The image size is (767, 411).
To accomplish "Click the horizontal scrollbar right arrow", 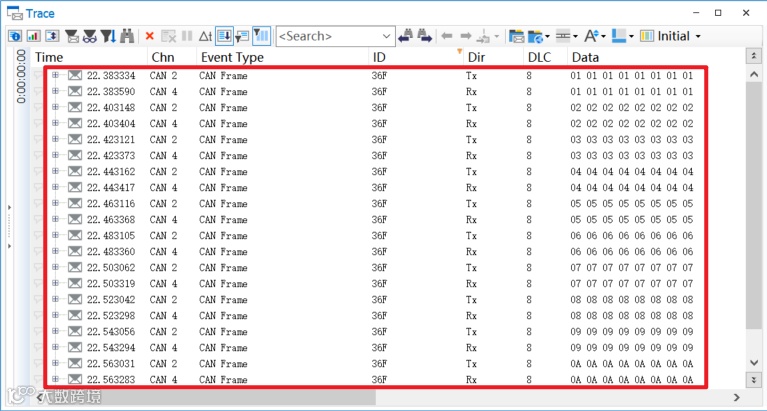I will (x=736, y=397).
